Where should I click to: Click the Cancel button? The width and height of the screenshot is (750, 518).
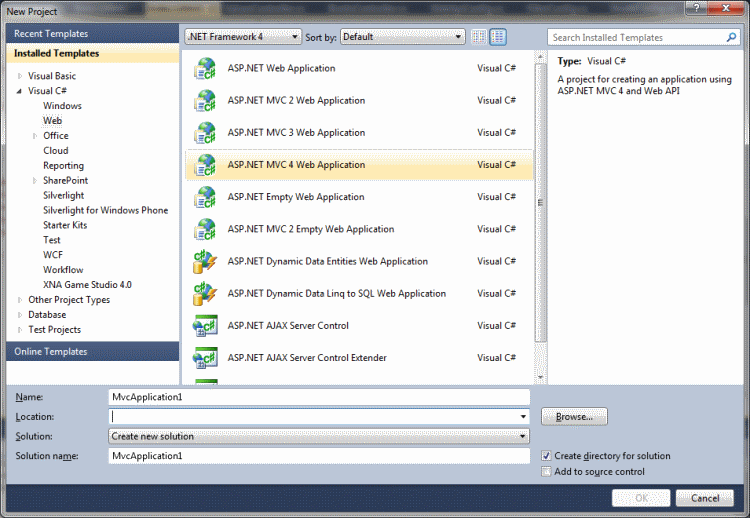point(705,498)
